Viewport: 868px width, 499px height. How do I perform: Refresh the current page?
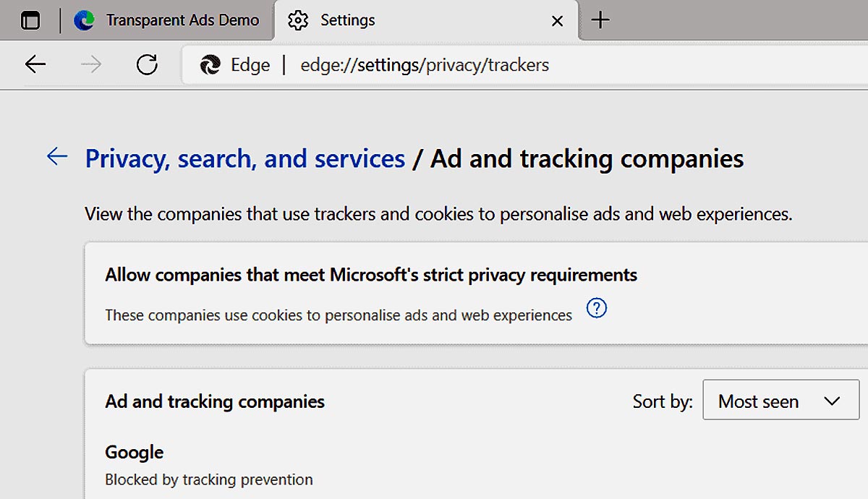pyautogui.click(x=147, y=65)
